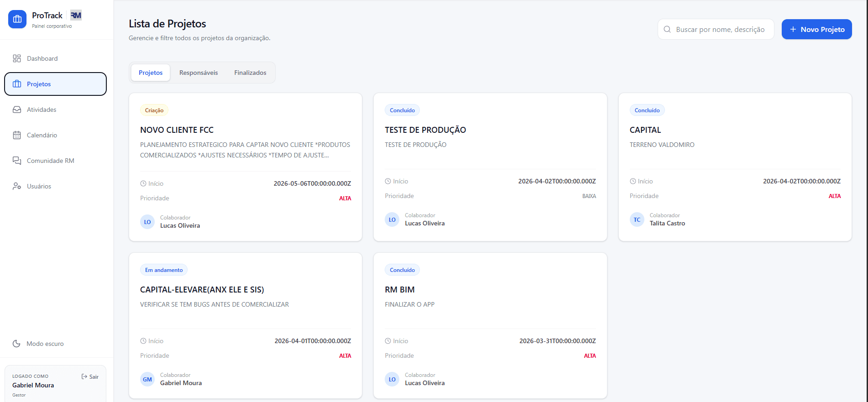The height and width of the screenshot is (402, 868).
Task: Select the Projetos tab
Action: coord(151,73)
